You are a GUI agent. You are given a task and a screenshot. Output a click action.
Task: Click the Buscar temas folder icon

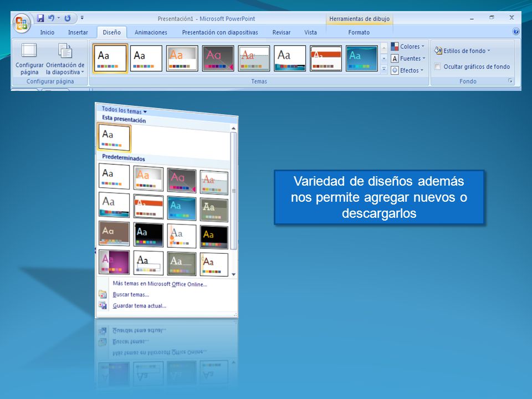pyautogui.click(x=103, y=294)
